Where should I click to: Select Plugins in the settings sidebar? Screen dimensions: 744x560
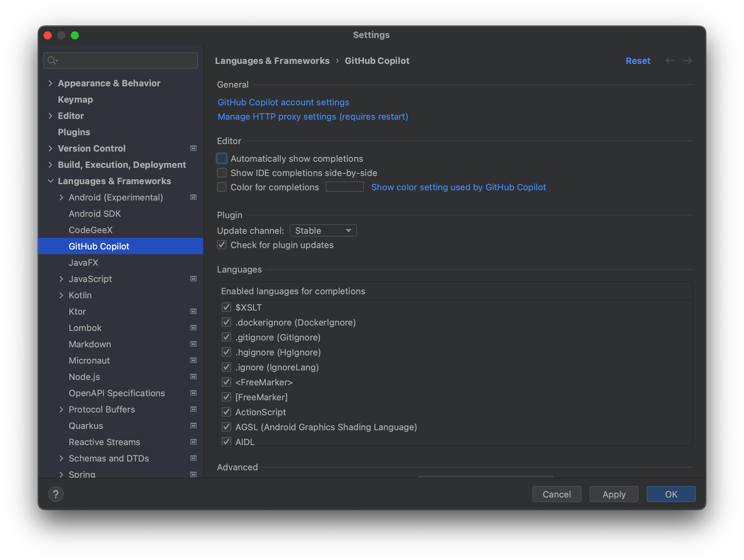[x=74, y=132]
